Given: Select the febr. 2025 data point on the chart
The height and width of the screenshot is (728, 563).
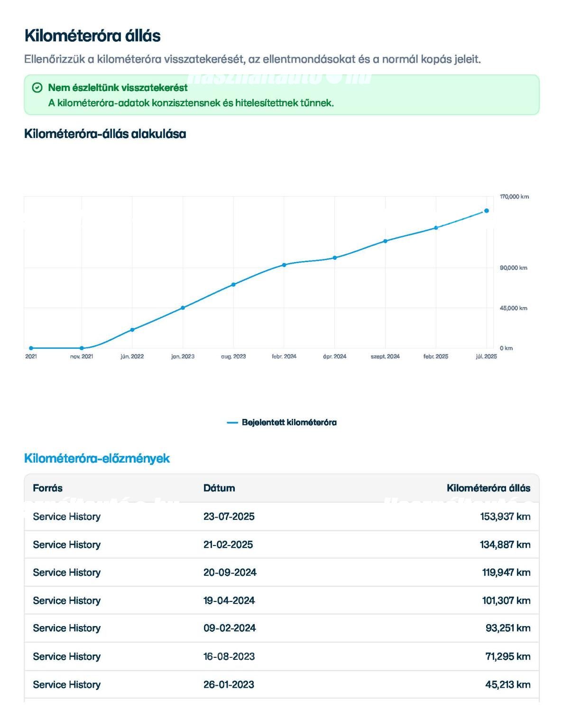Looking at the screenshot, I should [x=436, y=227].
